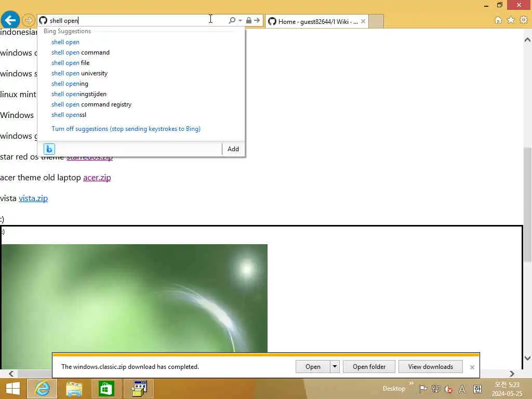
Task: Click the network tray icon
Action: point(436,389)
